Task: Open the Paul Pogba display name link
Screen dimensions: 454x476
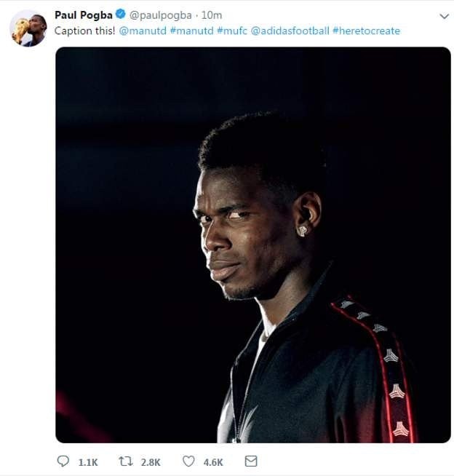Action: click(84, 15)
